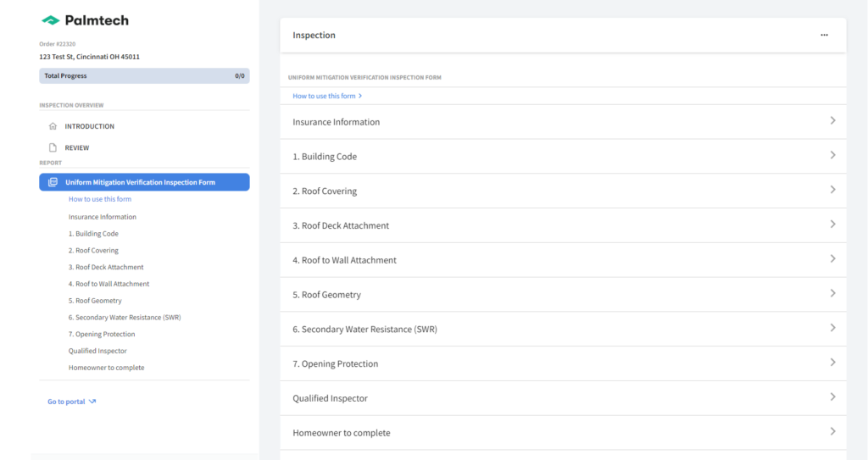Click the Total Progress bar
Image resolution: width=868 pixels, height=460 pixels.
144,76
